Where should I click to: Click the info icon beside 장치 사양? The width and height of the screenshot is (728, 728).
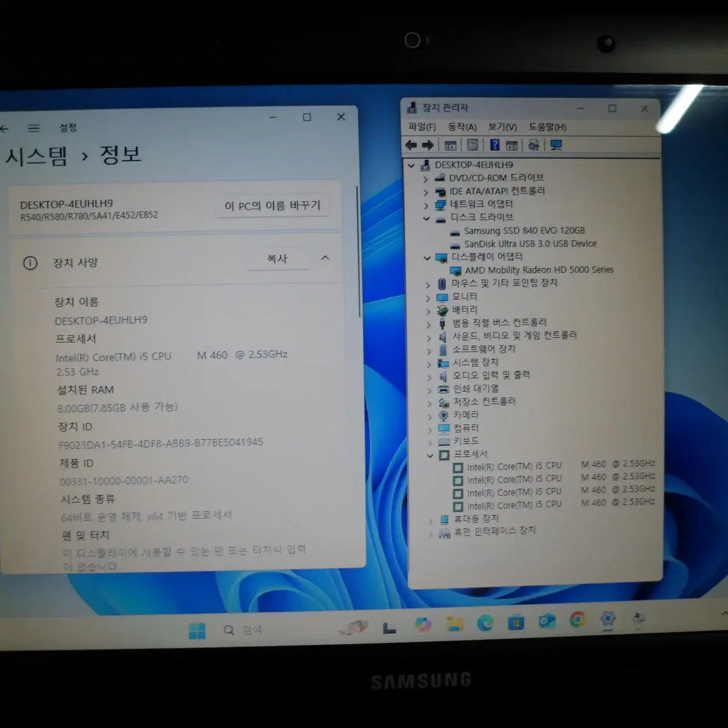pyautogui.click(x=30, y=263)
